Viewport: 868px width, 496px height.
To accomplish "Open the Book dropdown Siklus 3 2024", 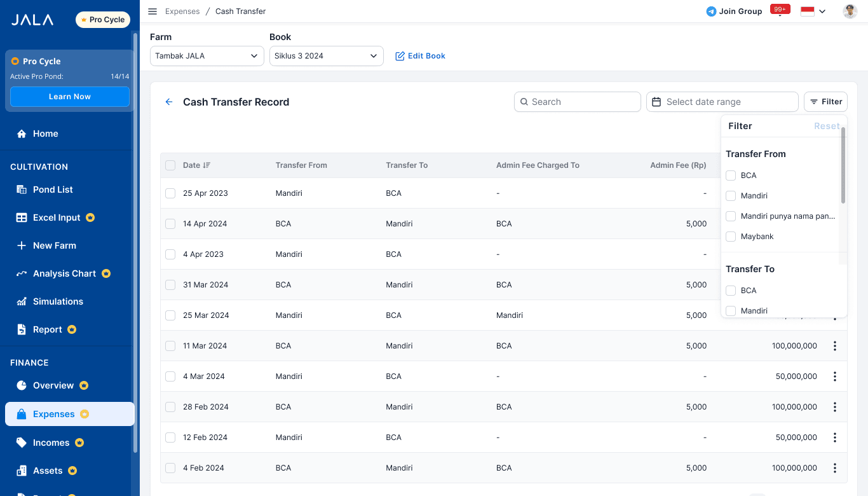I will pyautogui.click(x=327, y=56).
